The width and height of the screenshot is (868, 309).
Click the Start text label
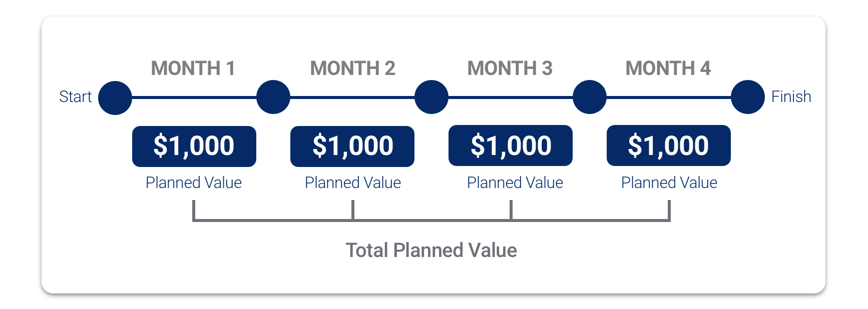click(x=76, y=96)
